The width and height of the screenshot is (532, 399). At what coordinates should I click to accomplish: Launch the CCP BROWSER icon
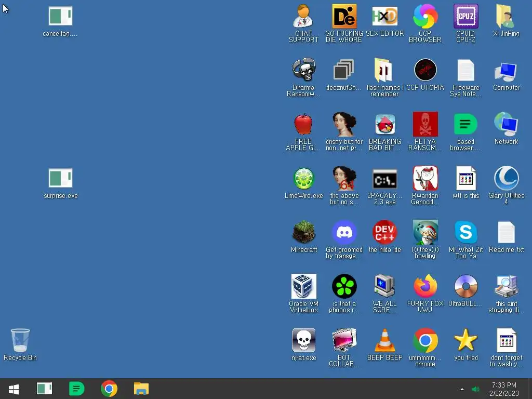425,16
